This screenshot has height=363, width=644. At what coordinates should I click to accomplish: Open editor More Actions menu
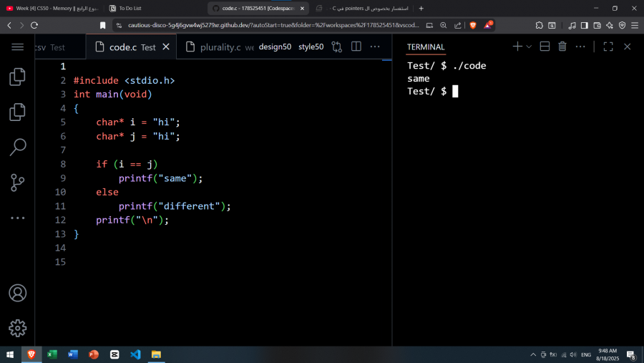coord(375,47)
